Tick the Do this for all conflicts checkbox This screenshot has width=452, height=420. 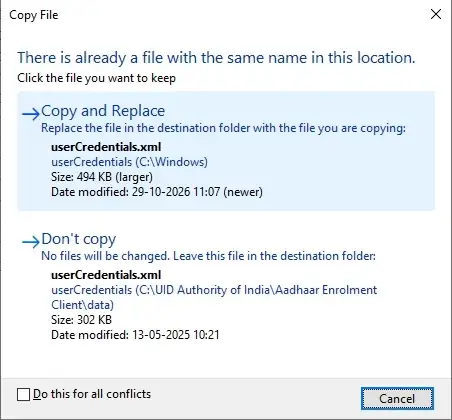pyautogui.click(x=23, y=394)
